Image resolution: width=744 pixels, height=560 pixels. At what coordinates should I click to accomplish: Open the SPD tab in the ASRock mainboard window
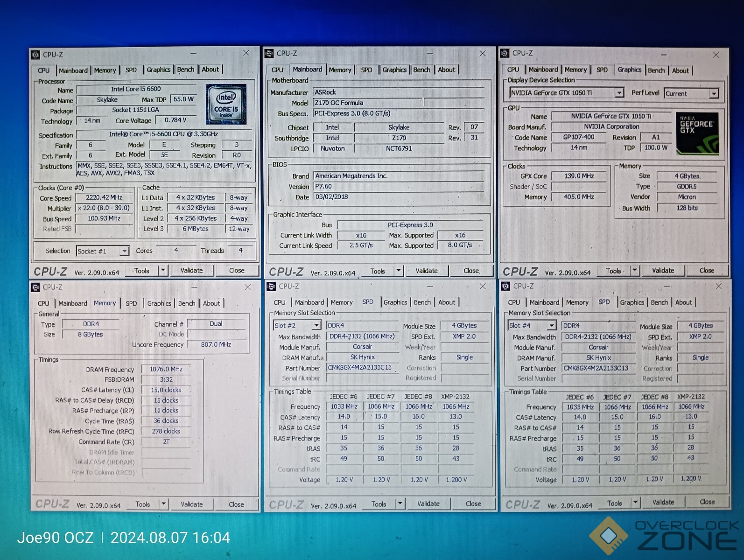click(x=367, y=70)
